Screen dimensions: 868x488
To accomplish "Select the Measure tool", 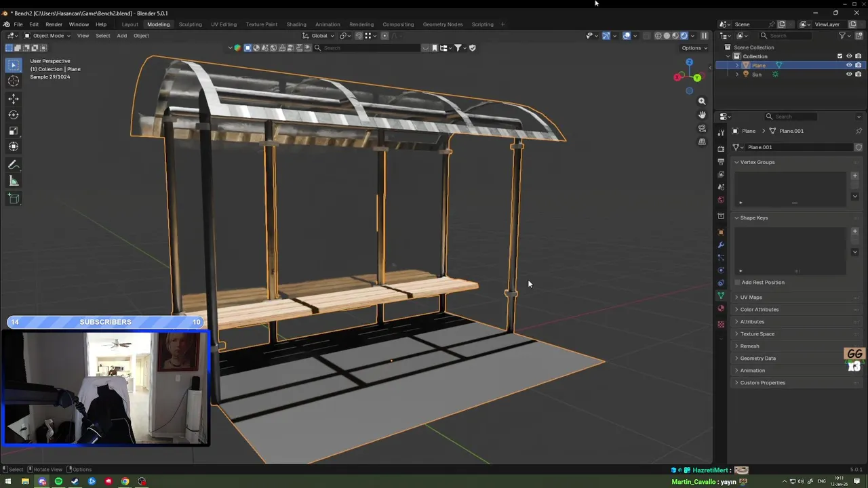I will (14, 181).
